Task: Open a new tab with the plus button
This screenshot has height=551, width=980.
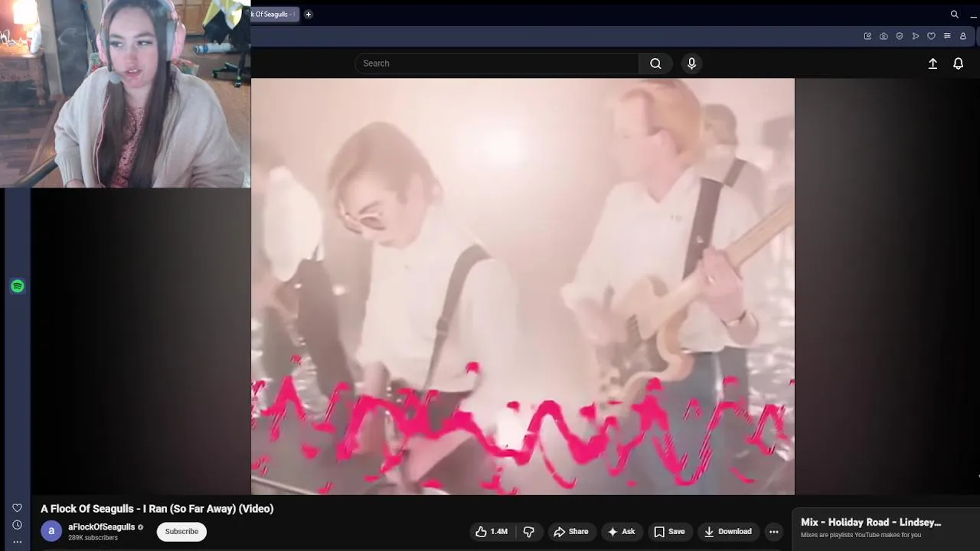Action: click(309, 14)
